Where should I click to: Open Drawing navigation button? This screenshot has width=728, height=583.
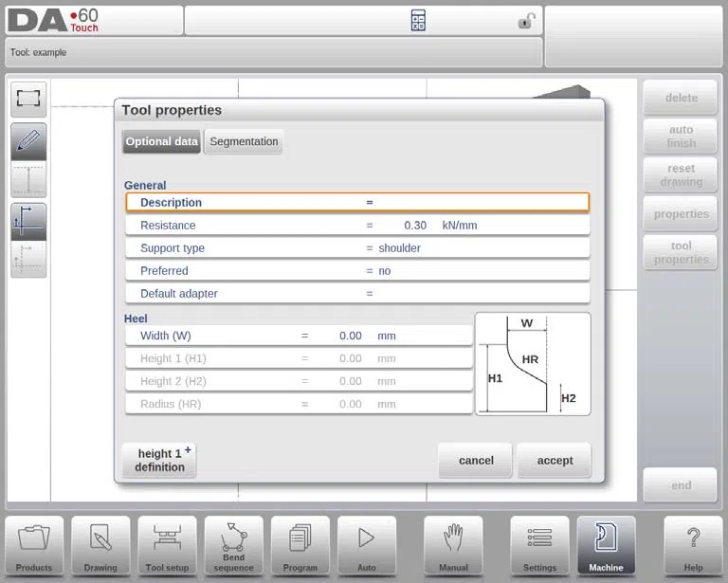tap(100, 546)
